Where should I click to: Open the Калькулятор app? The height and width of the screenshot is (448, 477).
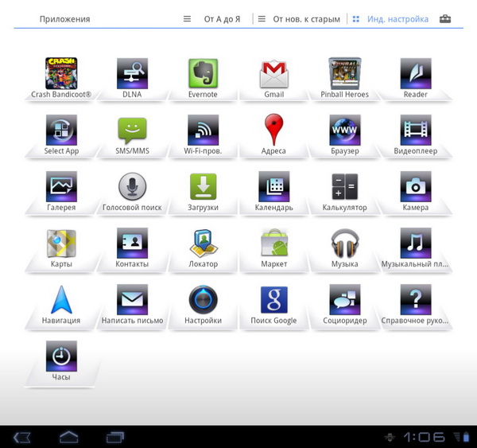coord(344,188)
